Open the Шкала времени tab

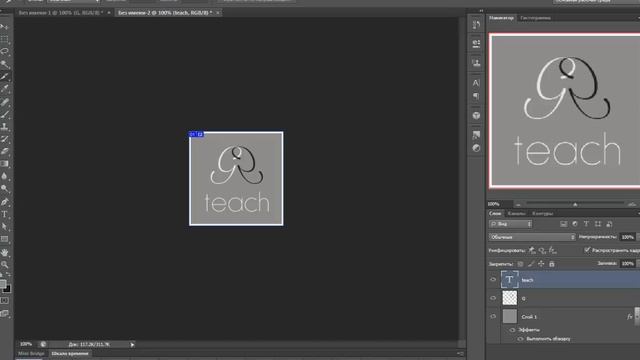point(70,353)
